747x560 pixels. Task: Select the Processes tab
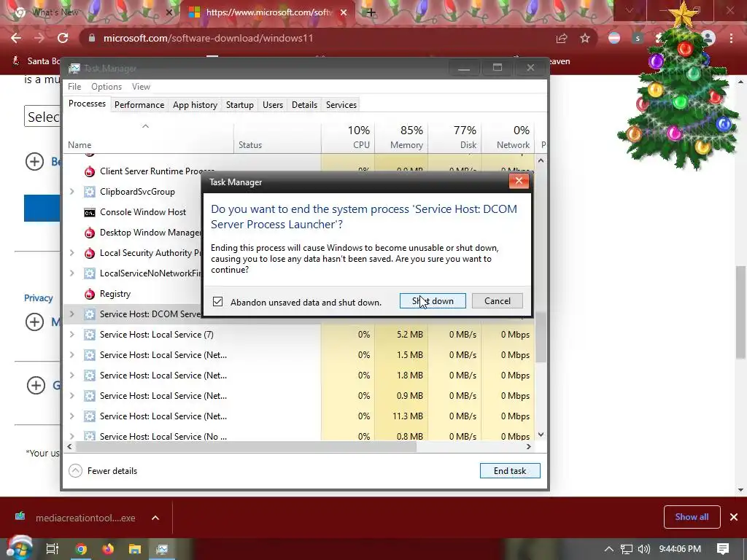(x=88, y=104)
